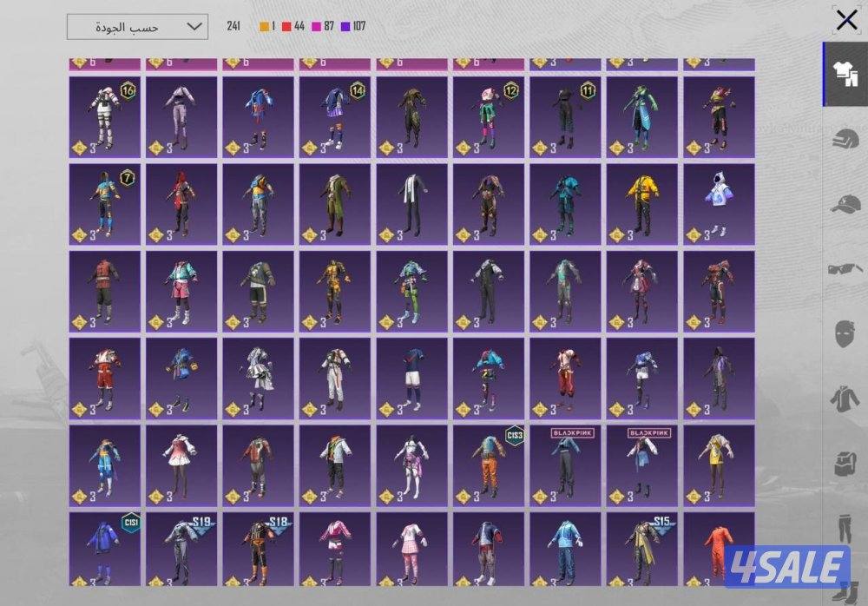Select the outfit with the S19 badge

tap(181, 549)
